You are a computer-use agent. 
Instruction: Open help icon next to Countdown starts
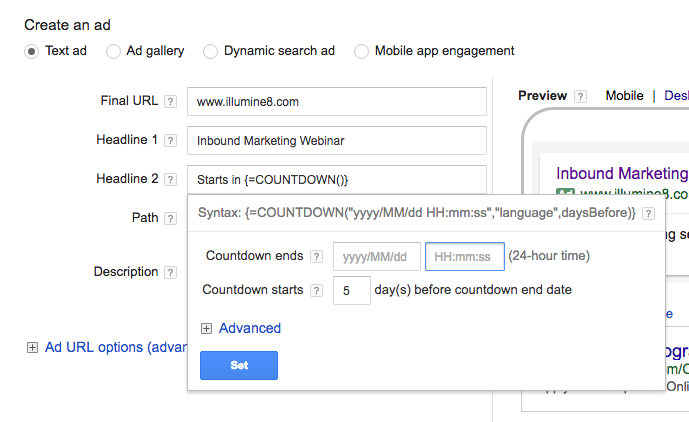[316, 291]
